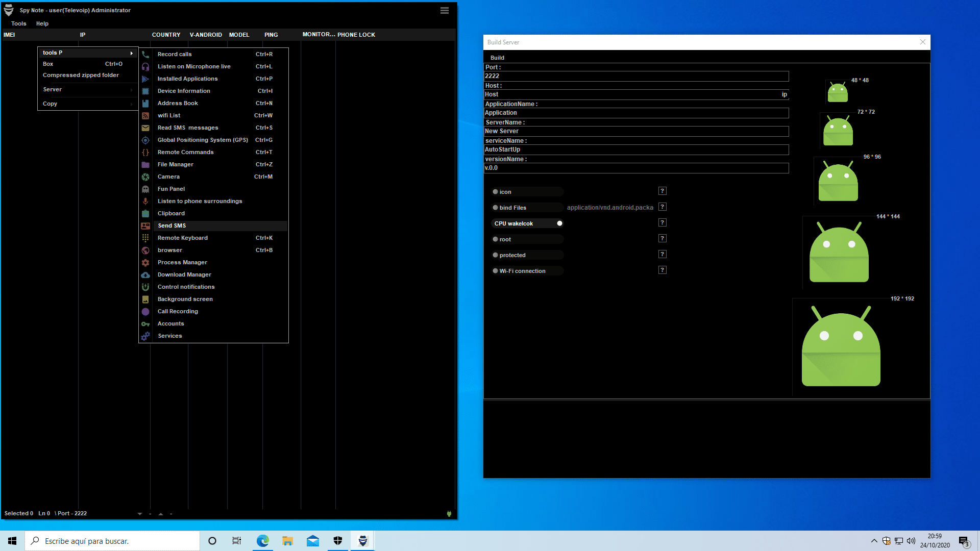Screen dimensions: 980x551
Task: Click the Download Manager cloud icon
Action: [x=145, y=275]
